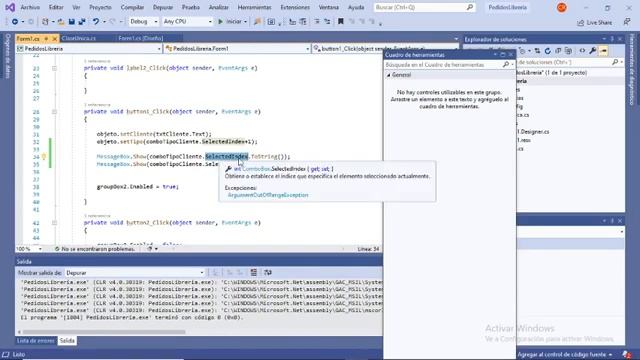Save the current file with the disk icon
The image size is (640, 360).
pos(72,22)
